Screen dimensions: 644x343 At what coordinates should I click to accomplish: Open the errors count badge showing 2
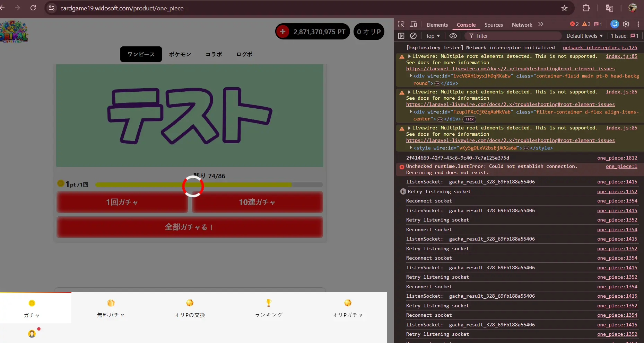(574, 24)
